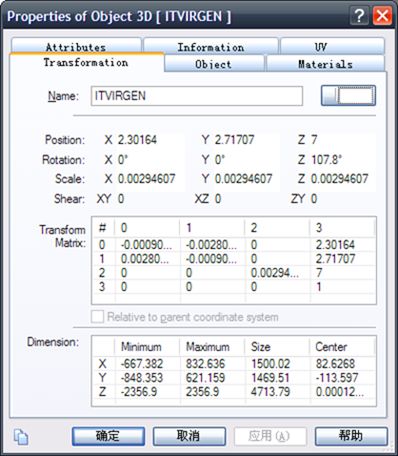Screen dimensions: 398x456
Task: Open the UV tab
Action: 332,46
